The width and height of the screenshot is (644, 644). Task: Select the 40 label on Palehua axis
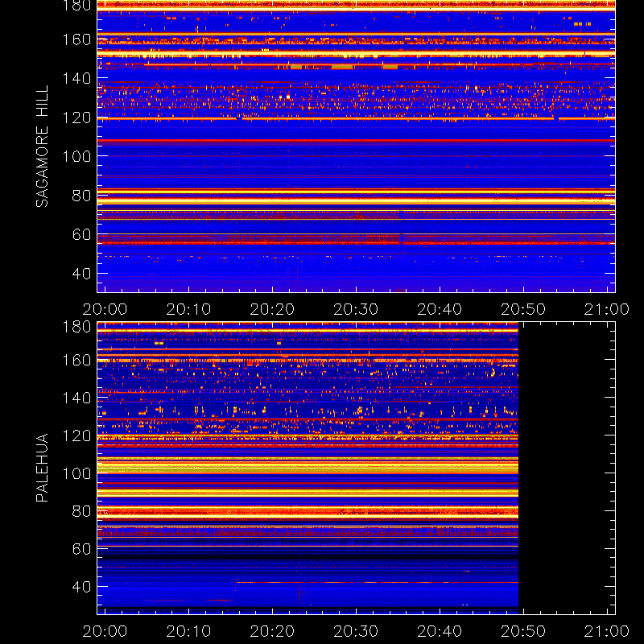tap(81, 587)
